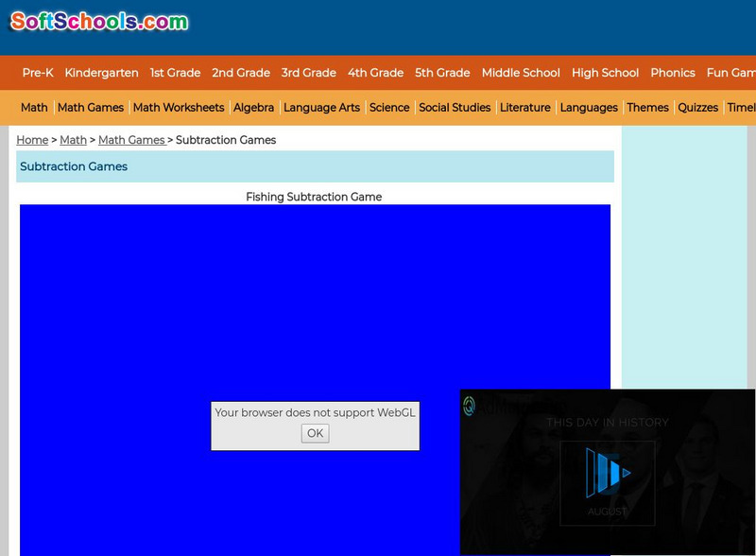Screen dimensions: 756x556
Task: Open the Science section
Action: pos(389,107)
